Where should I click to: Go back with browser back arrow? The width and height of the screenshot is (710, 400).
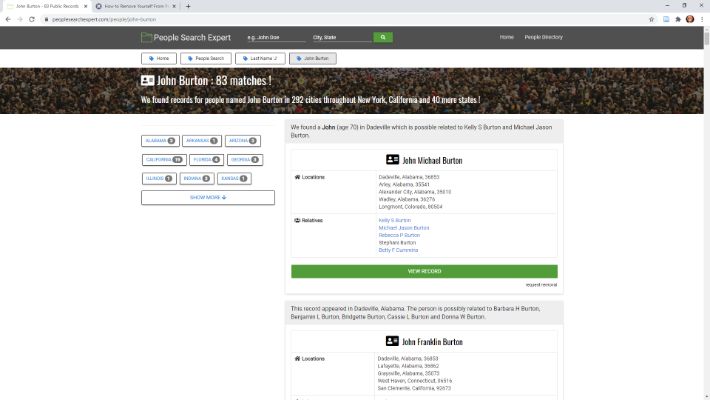(8, 19)
